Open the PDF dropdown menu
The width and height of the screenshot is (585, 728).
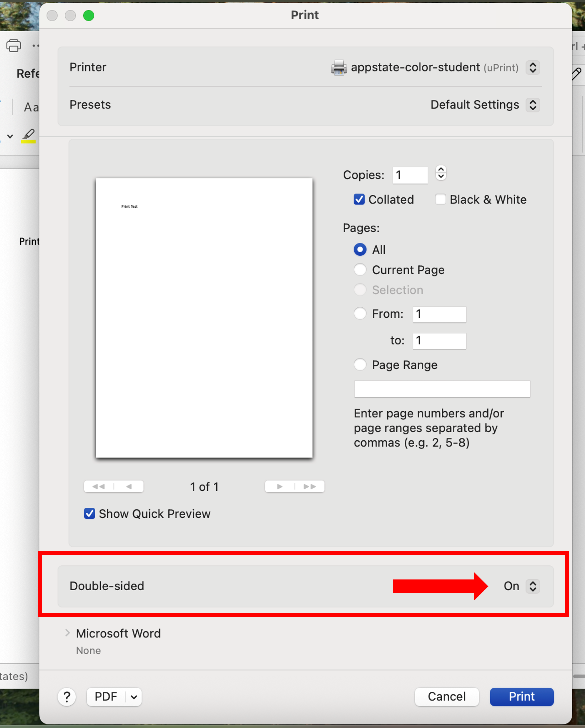(114, 697)
